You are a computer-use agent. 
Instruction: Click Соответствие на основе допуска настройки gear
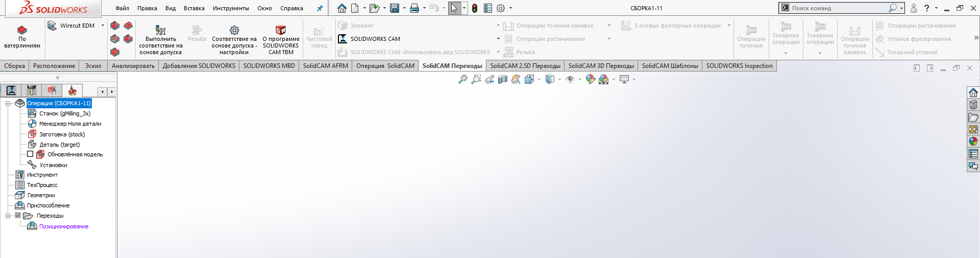234,30
